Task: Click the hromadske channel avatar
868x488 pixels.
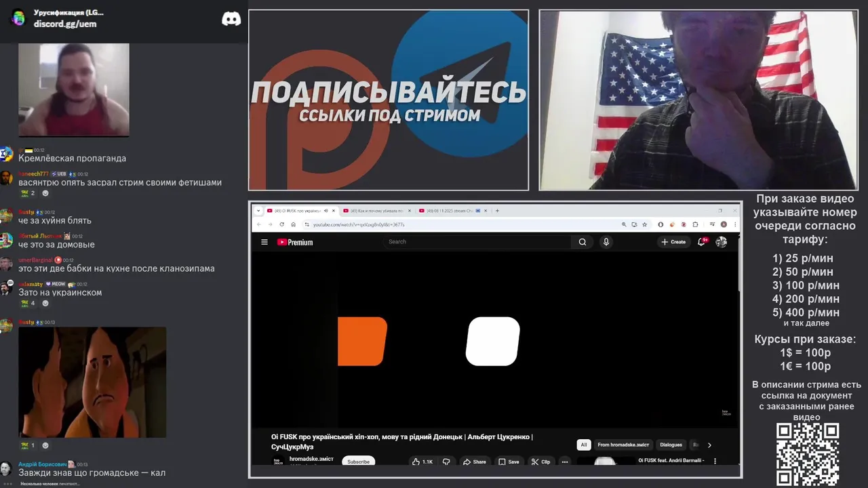Action: pyautogui.click(x=278, y=461)
